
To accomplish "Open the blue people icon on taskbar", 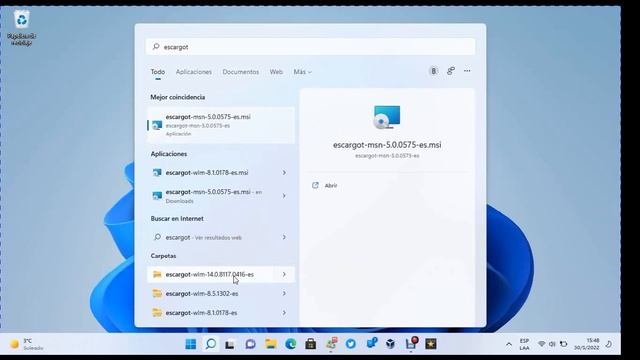I will pyautogui.click(x=371, y=344).
